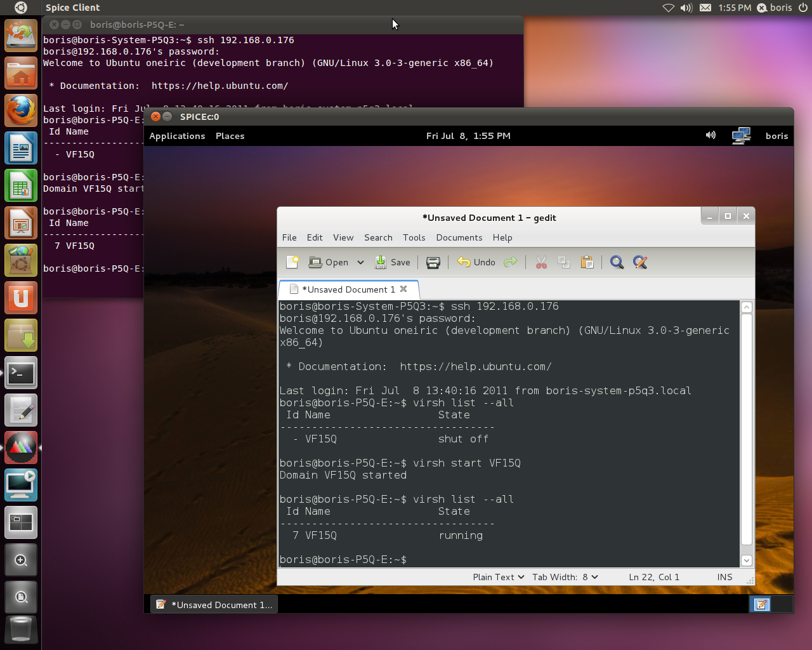Toggle overwrite mode via the INS indicator
The width and height of the screenshot is (812, 650).
(x=724, y=577)
